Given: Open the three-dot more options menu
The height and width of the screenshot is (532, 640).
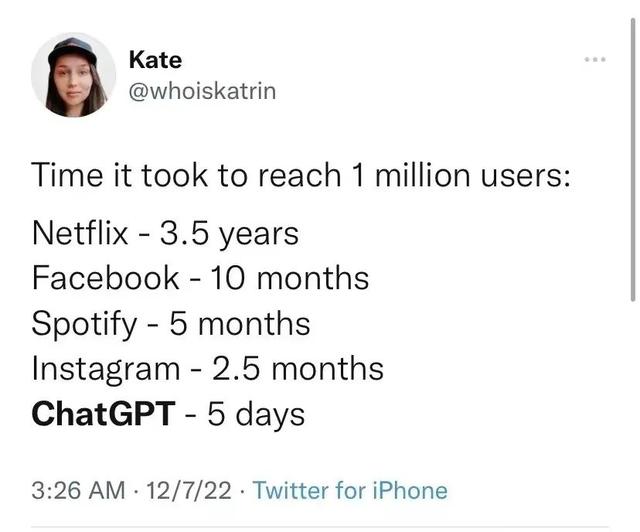Looking at the screenshot, I should (595, 60).
